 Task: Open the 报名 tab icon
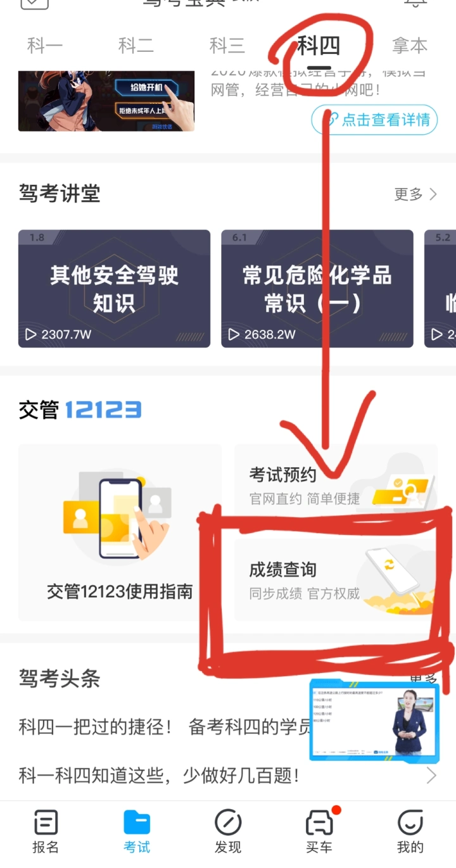coord(46,822)
